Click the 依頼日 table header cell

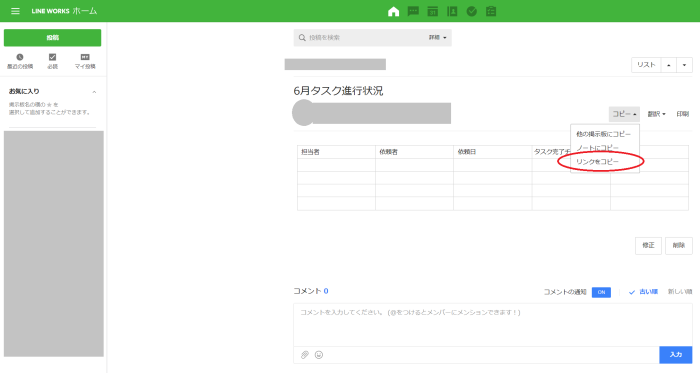pyautogui.click(x=492, y=152)
